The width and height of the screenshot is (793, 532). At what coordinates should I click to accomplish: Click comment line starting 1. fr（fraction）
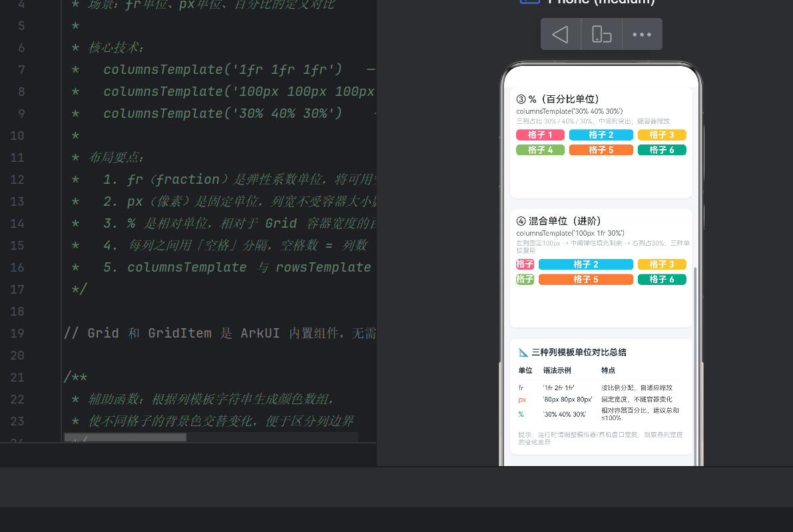click(240, 180)
